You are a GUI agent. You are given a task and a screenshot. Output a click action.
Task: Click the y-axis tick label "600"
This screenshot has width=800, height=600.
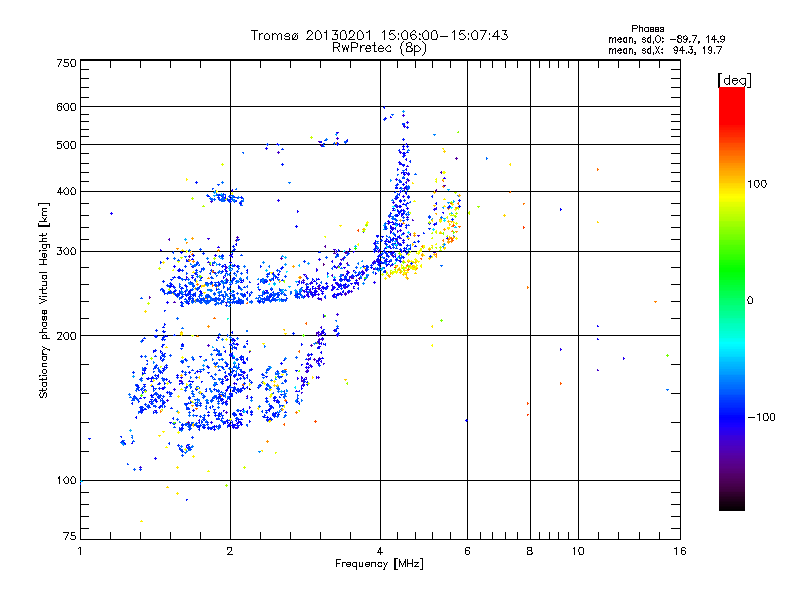point(66,107)
